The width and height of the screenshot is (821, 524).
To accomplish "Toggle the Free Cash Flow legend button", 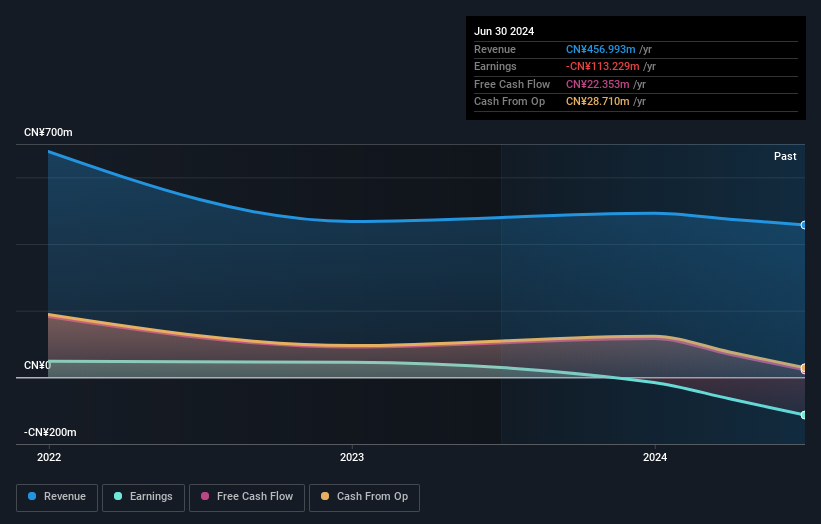I will (247, 497).
